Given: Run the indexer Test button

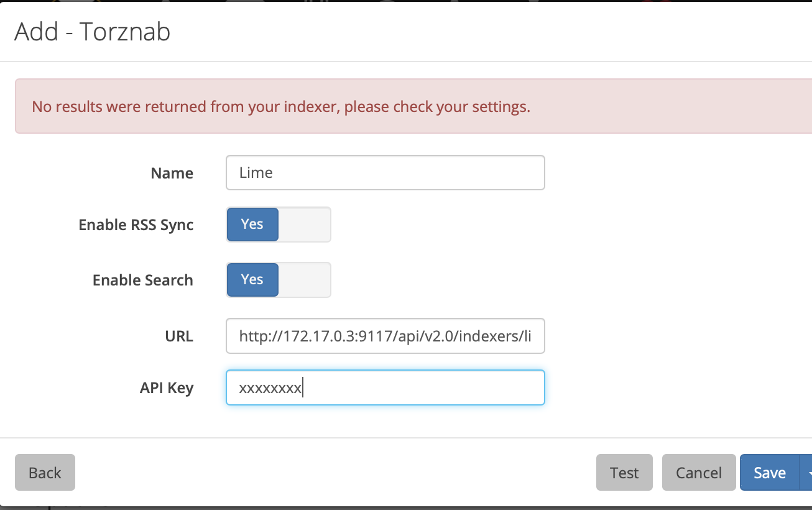Looking at the screenshot, I should tap(624, 473).
